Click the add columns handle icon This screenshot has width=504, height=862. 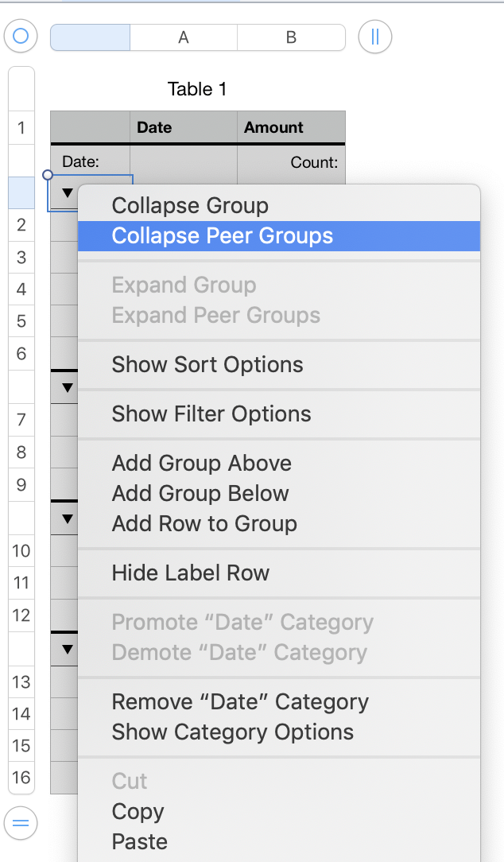tap(374, 37)
